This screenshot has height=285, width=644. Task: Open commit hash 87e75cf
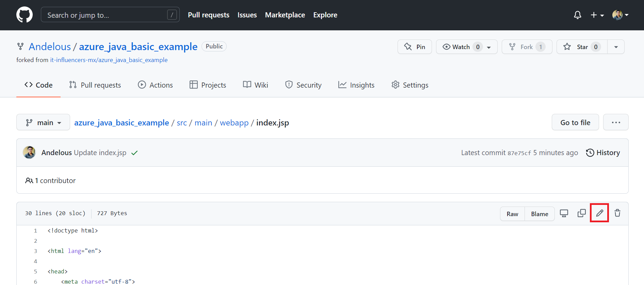tap(519, 153)
